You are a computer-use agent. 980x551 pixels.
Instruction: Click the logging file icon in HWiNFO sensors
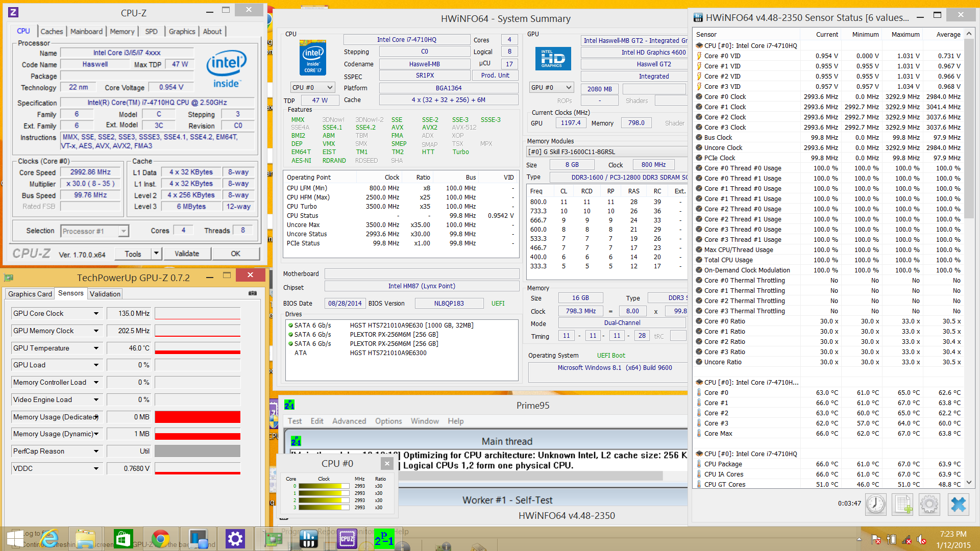pyautogui.click(x=902, y=504)
